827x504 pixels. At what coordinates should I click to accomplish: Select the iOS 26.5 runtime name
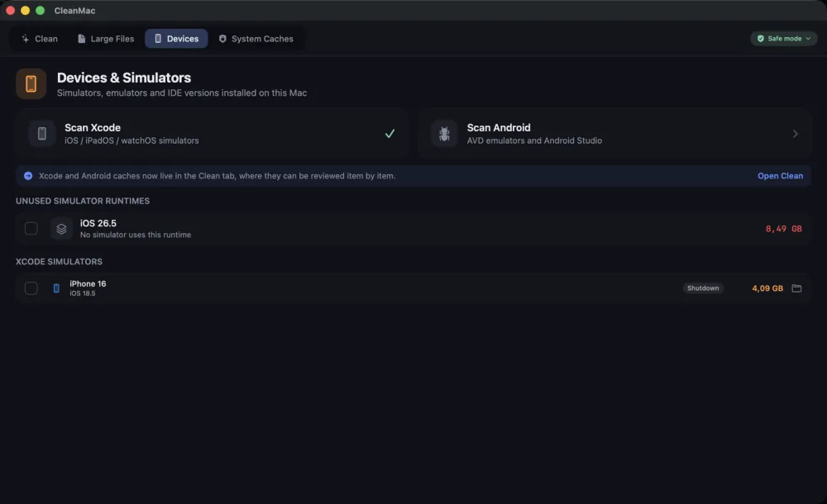click(98, 224)
